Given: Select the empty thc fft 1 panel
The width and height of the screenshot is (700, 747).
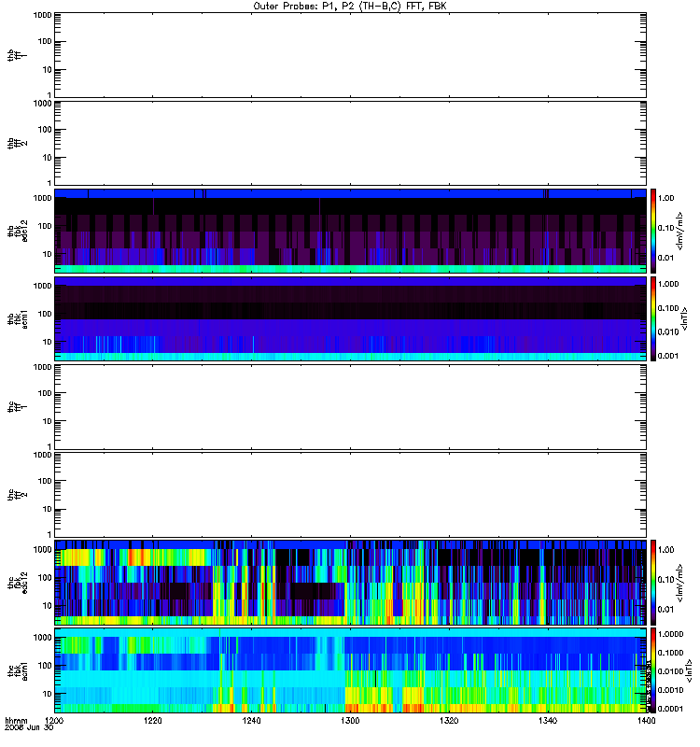Looking at the screenshot, I should point(350,407).
